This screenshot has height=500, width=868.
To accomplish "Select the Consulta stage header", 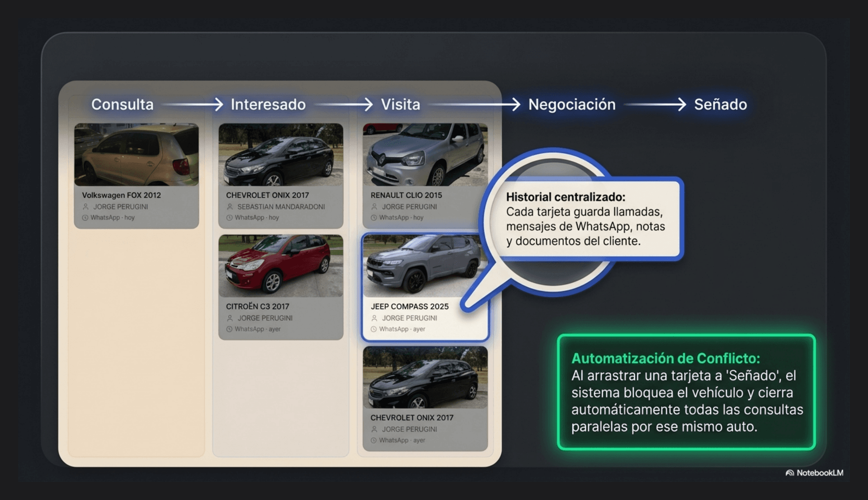I will (123, 104).
